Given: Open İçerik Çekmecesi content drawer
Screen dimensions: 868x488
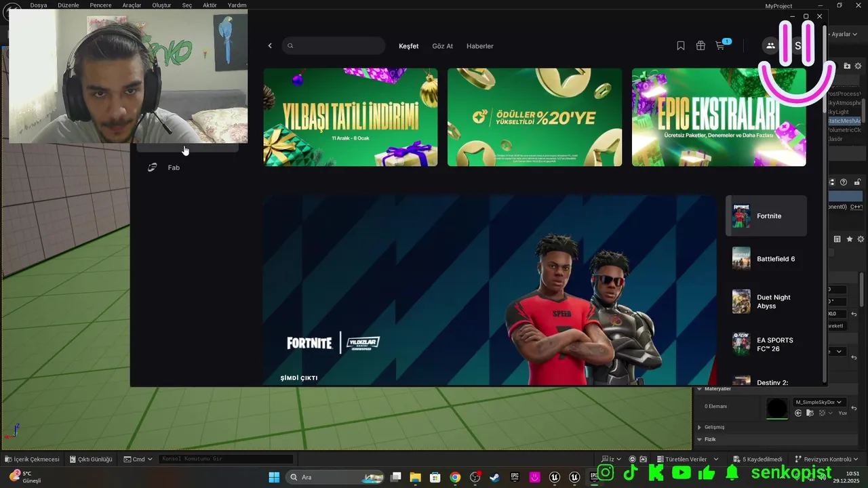Looking at the screenshot, I should (x=32, y=459).
